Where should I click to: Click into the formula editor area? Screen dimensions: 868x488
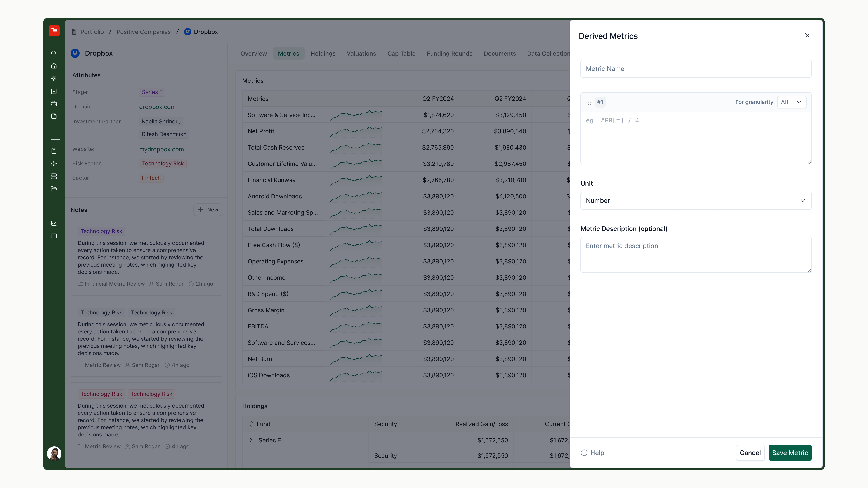pyautogui.click(x=696, y=138)
